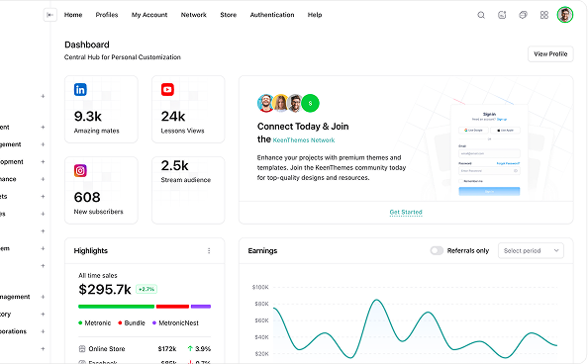Click the LinkedIn icon on 9.3k card
The height and width of the screenshot is (364, 588).
tap(80, 90)
